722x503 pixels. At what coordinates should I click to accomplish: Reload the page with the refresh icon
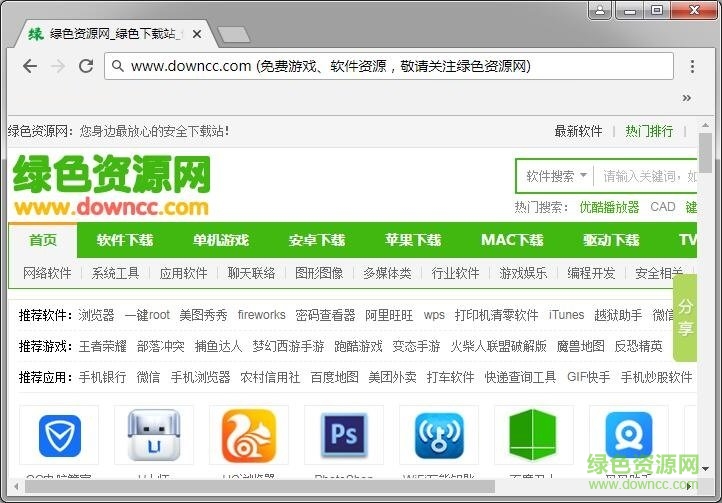tap(86, 66)
